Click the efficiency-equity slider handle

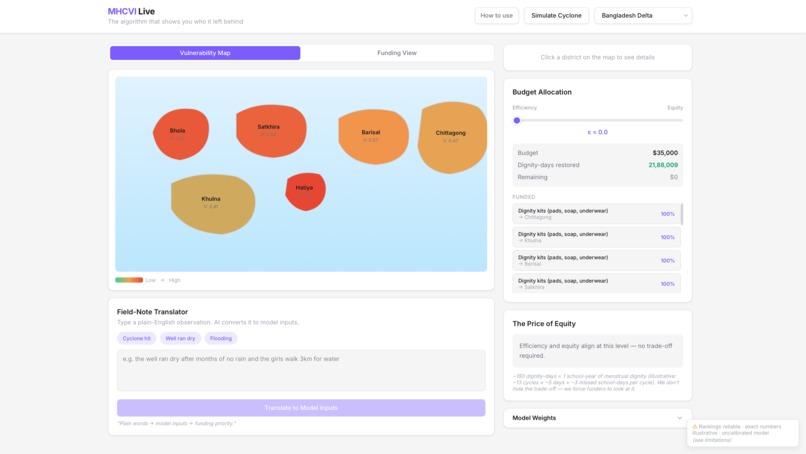(517, 120)
